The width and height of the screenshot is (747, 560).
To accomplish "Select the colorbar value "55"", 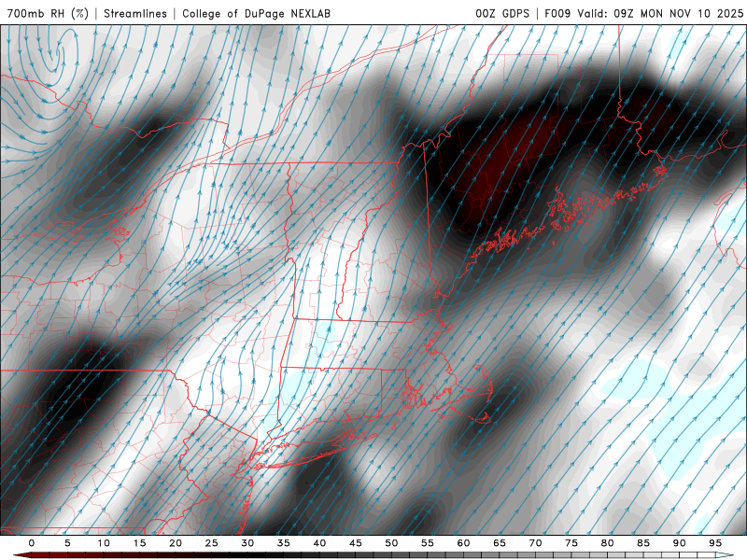I will tap(428, 543).
